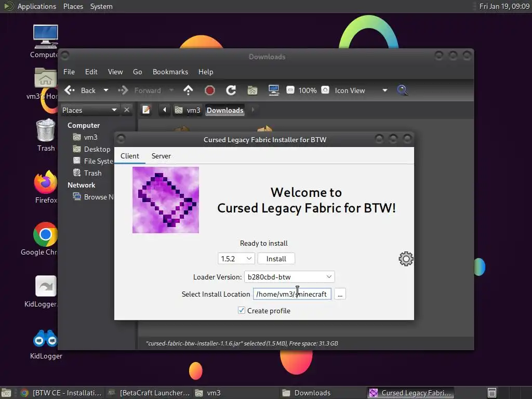
Task: Click the Downloads path bar button
Action: pyautogui.click(x=225, y=110)
